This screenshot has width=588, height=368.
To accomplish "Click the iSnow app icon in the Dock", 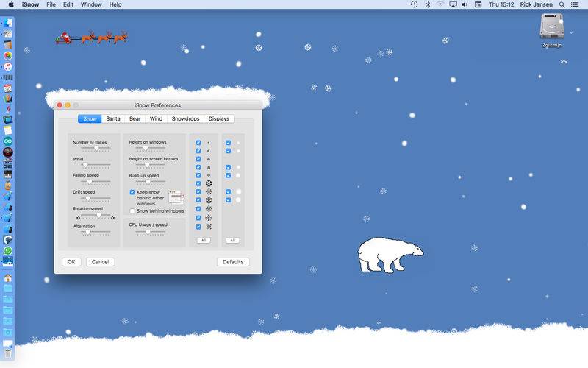I will pos(8,261).
